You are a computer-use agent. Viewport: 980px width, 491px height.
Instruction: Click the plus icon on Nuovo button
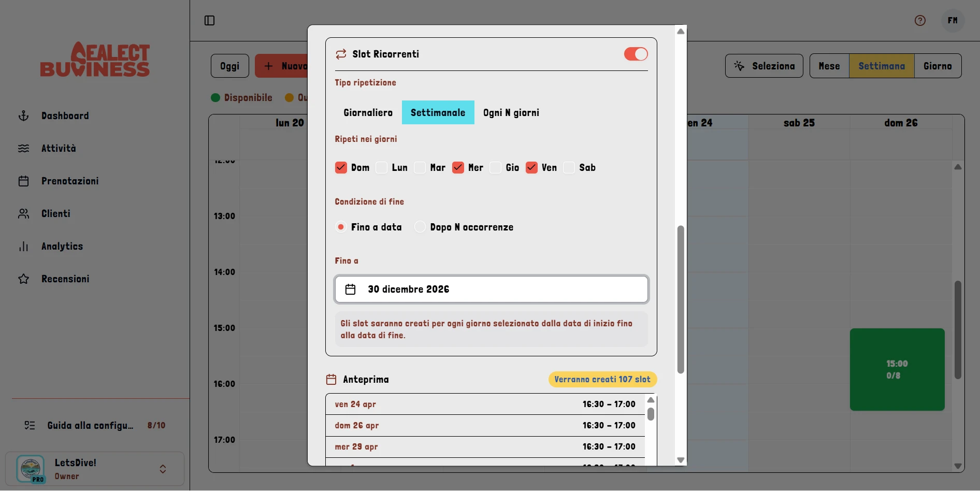[x=268, y=66]
